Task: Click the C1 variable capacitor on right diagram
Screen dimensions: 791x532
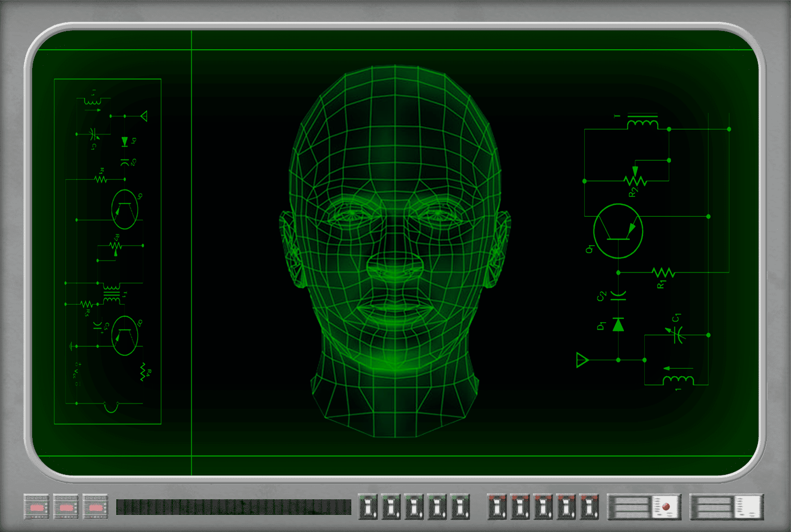Action: 677,334
